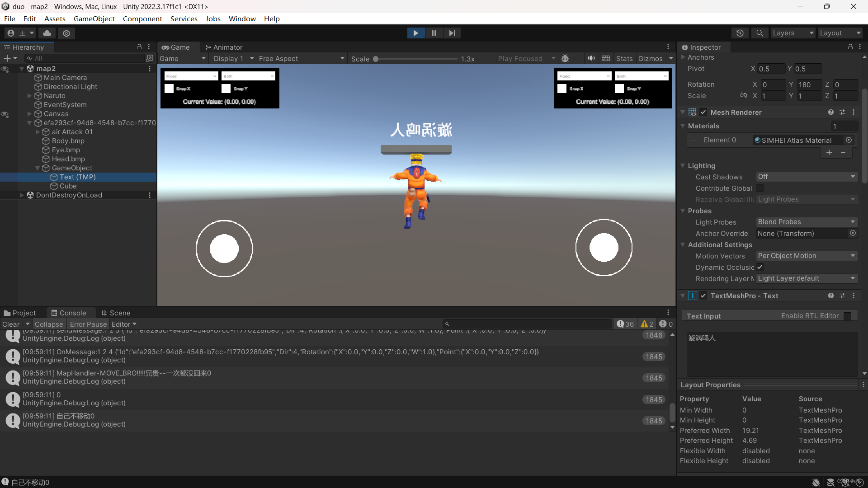
Task: Mute audio in Game view
Action: click(x=591, y=58)
